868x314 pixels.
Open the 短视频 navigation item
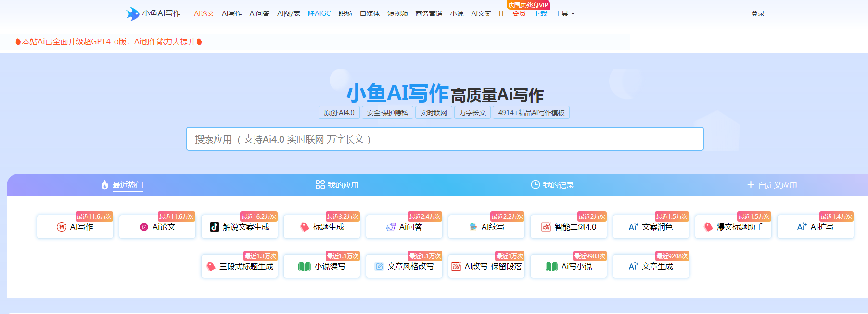398,13
